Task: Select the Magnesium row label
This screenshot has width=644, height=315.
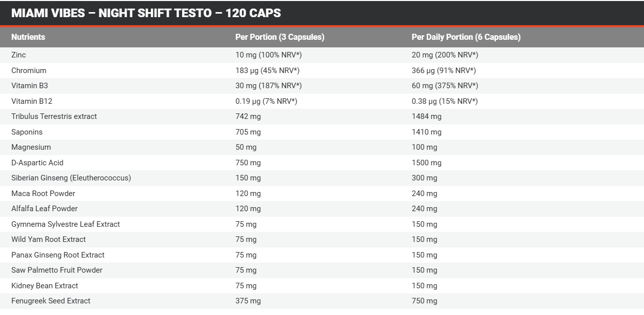Action: click(31, 147)
